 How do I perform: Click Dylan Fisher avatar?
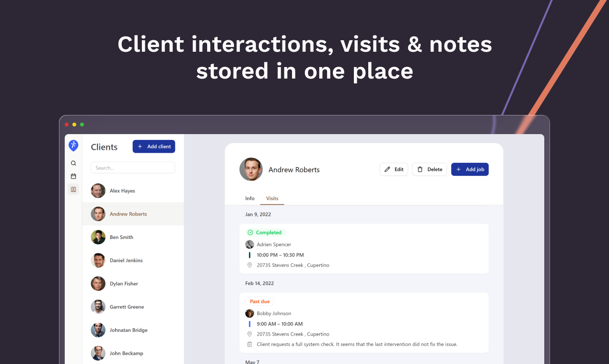[98, 284]
